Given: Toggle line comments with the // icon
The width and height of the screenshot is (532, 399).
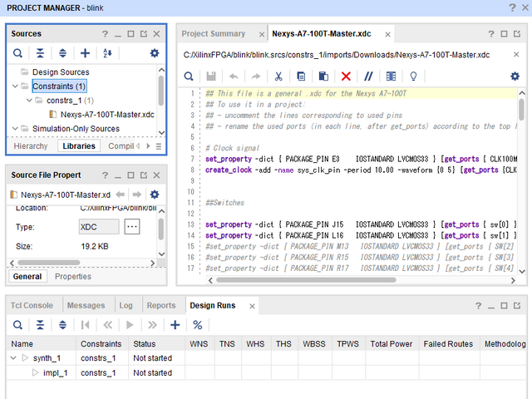Looking at the screenshot, I should pyautogui.click(x=368, y=76).
